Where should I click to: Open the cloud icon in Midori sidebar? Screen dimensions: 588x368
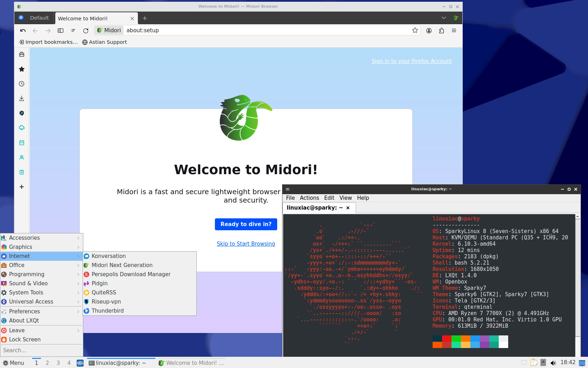pos(22,128)
